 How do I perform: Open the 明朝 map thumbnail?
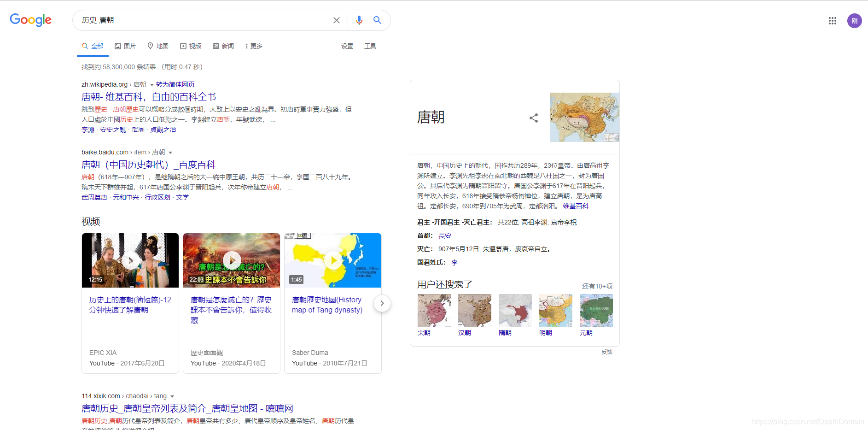coord(555,311)
